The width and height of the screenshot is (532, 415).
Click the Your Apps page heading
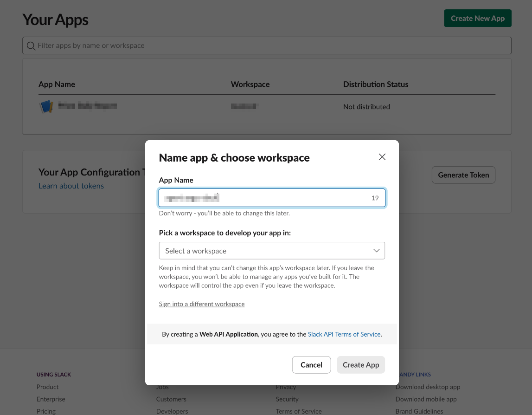55,19
